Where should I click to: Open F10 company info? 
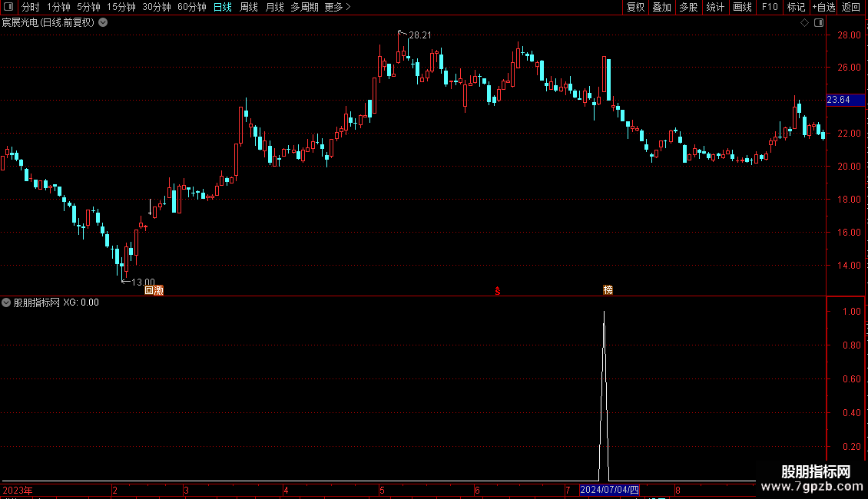[770, 7]
